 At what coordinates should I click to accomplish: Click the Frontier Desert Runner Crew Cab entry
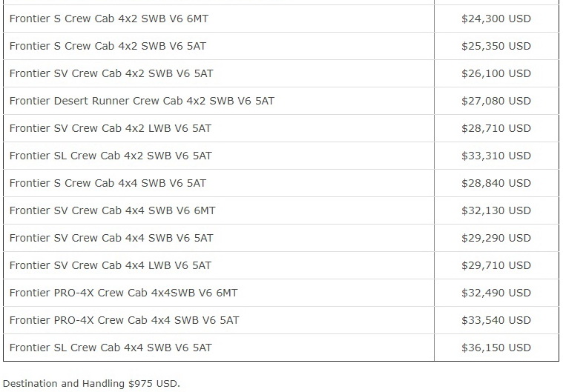[142, 101]
